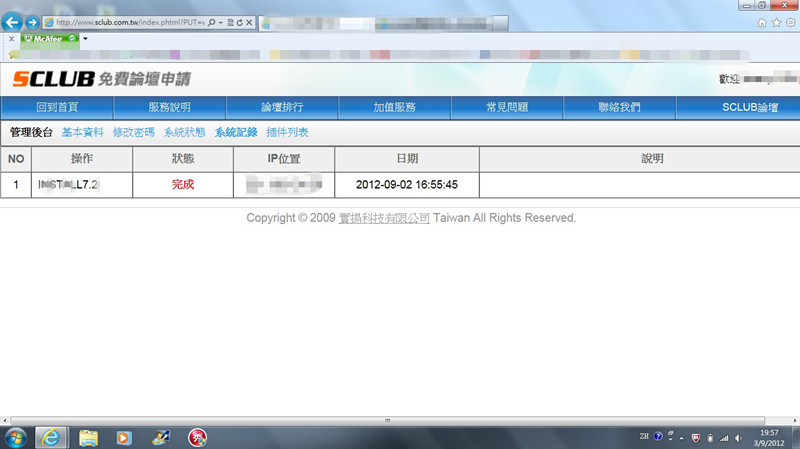Click the IP位置 column header

pyautogui.click(x=284, y=159)
